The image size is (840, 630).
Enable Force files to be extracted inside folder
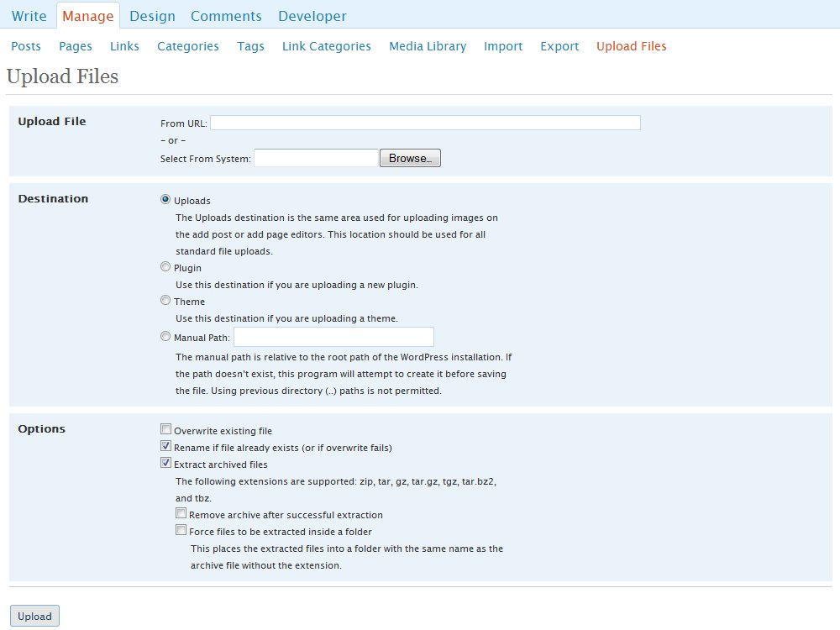[x=181, y=530]
